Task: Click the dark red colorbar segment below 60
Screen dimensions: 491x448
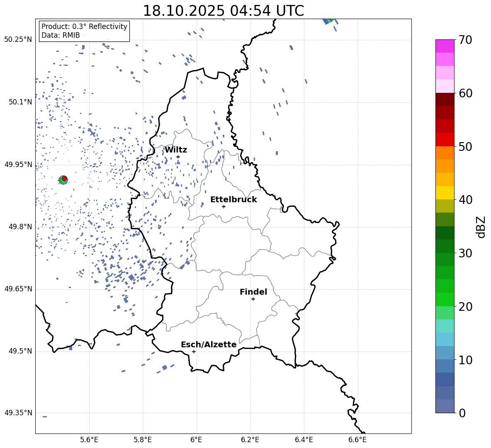Action: 445,99
